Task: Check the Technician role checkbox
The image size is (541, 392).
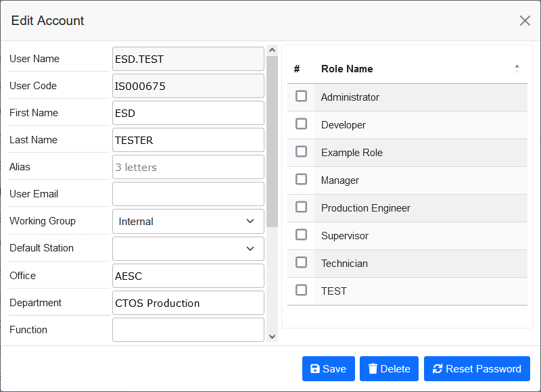Action: [x=302, y=263]
